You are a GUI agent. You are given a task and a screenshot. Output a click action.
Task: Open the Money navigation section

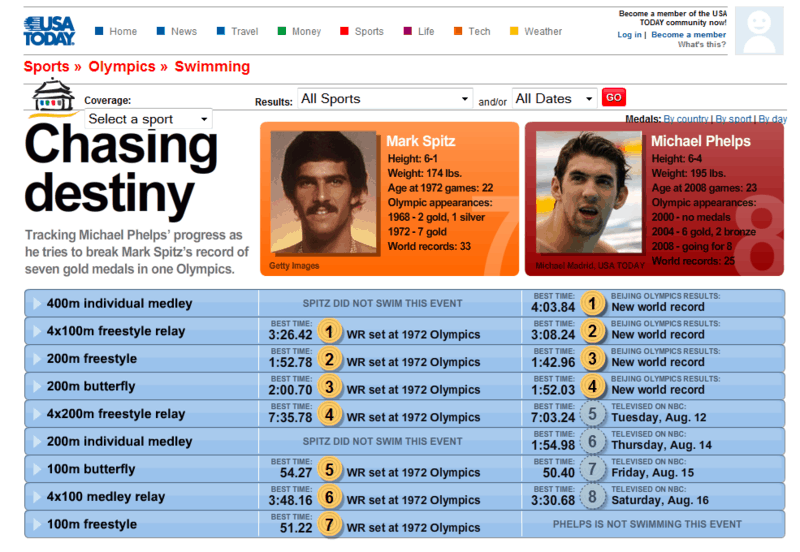point(300,31)
